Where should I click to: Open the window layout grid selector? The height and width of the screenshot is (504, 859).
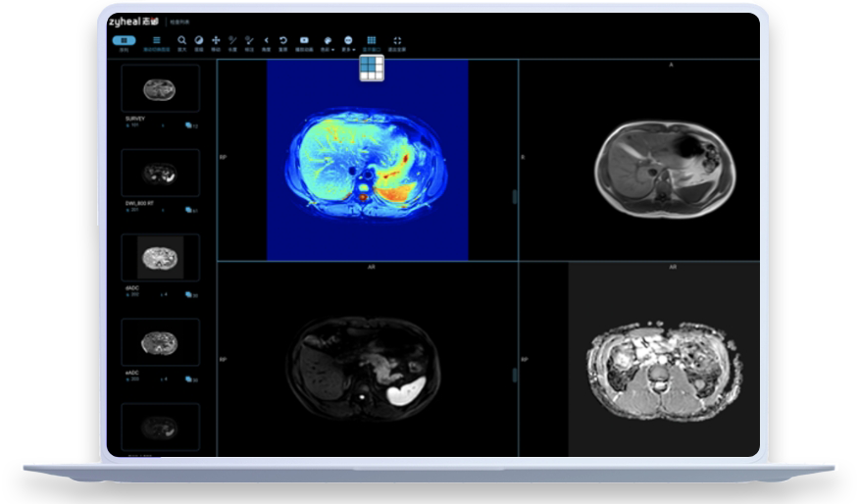pos(371,41)
